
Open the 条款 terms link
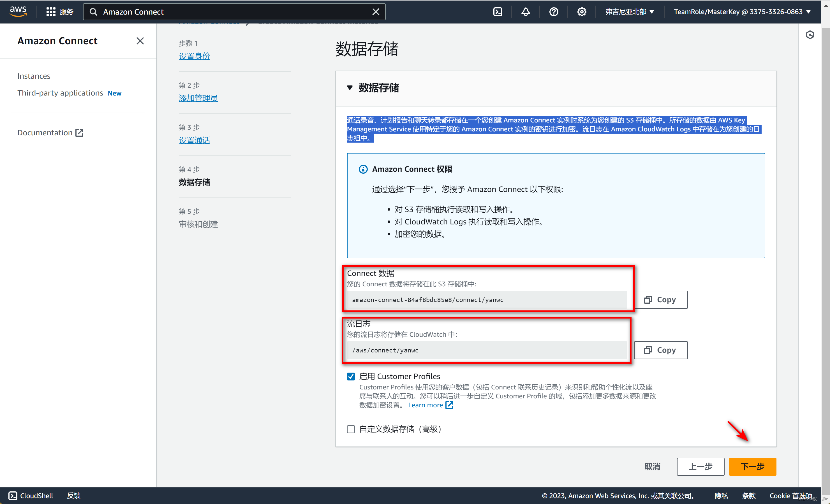[748, 496]
